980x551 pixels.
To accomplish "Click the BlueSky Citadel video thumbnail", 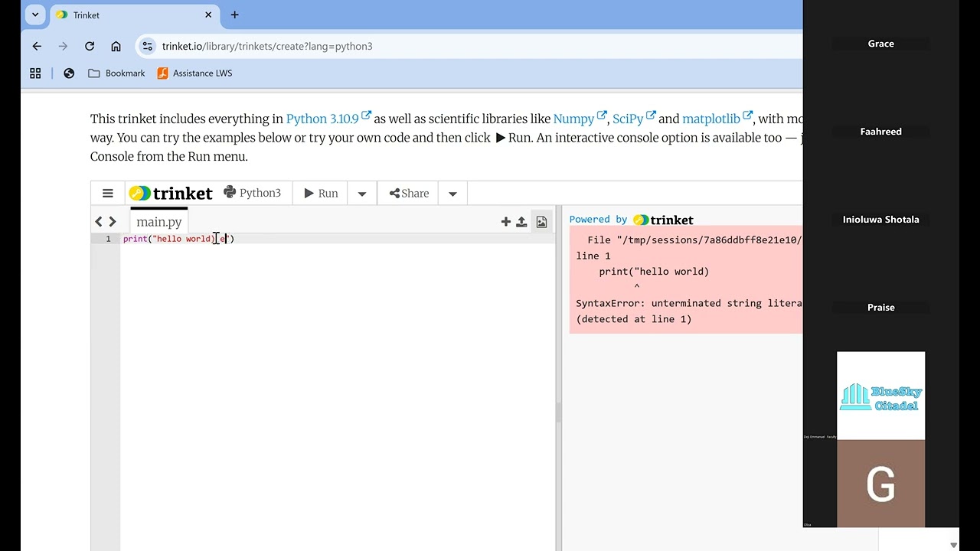I will click(x=880, y=396).
